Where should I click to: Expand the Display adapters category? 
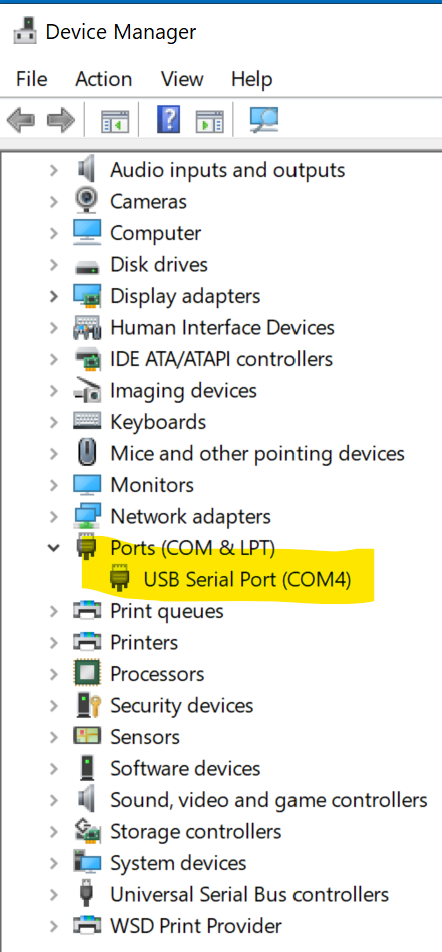[53, 296]
